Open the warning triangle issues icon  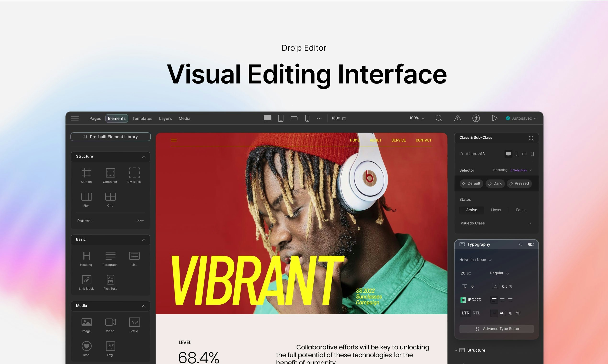pyautogui.click(x=457, y=118)
